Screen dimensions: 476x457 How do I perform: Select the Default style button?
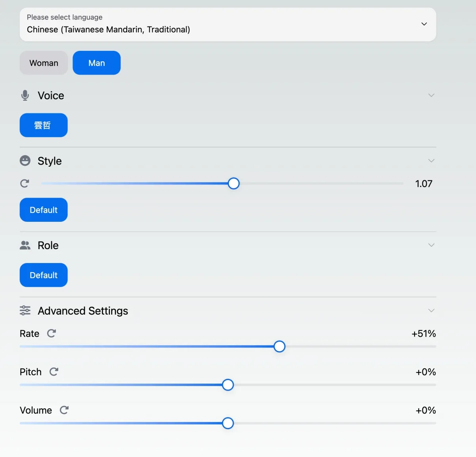[44, 210]
